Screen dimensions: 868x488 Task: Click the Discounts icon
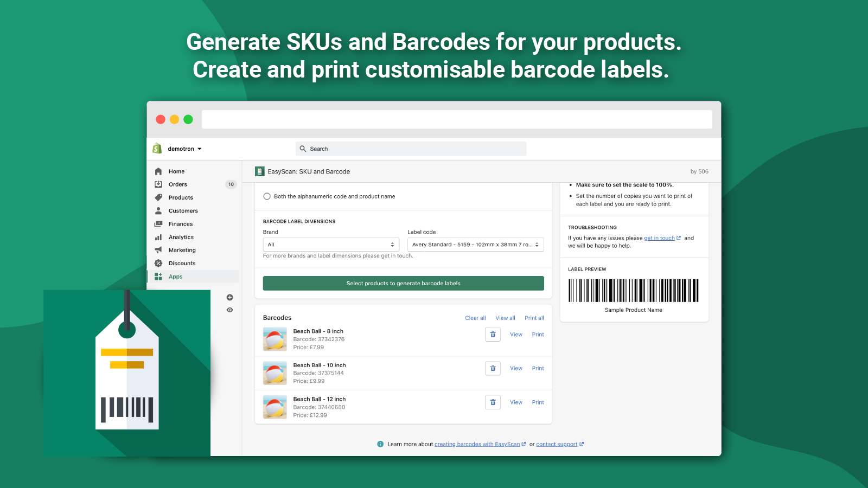[x=158, y=263]
